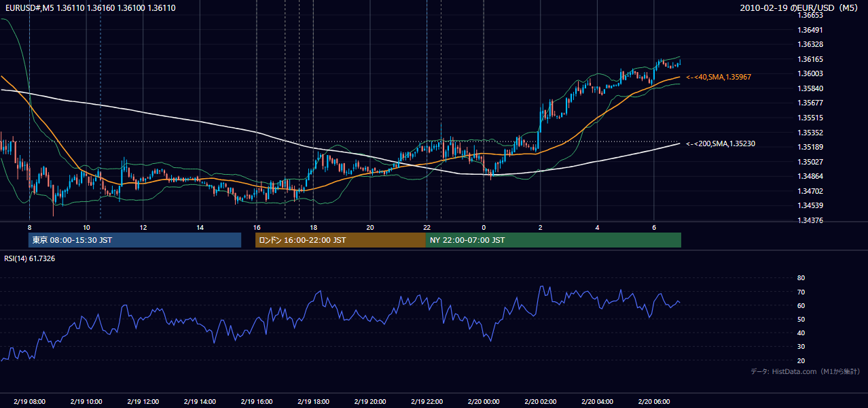Click the 2/20 06:00 time label
The image size is (868, 408).
click(653, 401)
